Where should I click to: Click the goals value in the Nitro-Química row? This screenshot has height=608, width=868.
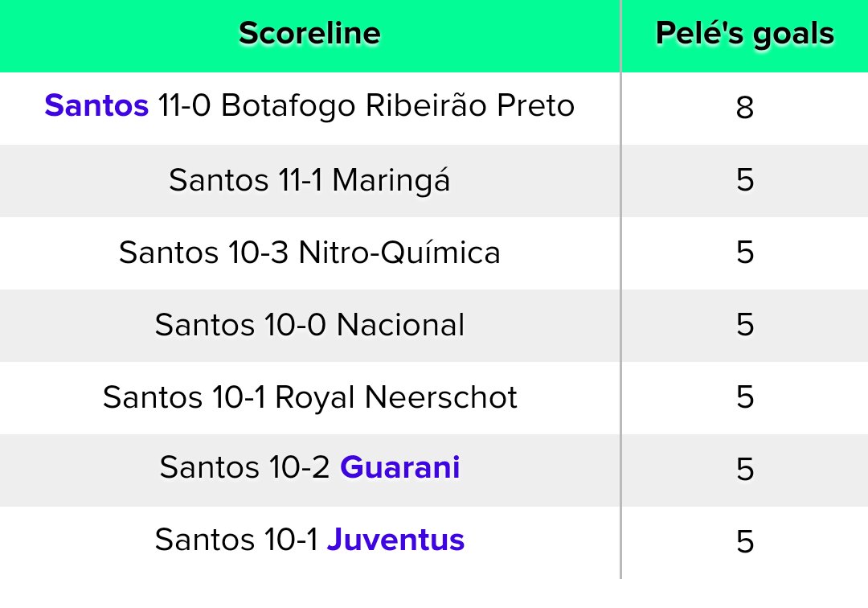coord(744,253)
